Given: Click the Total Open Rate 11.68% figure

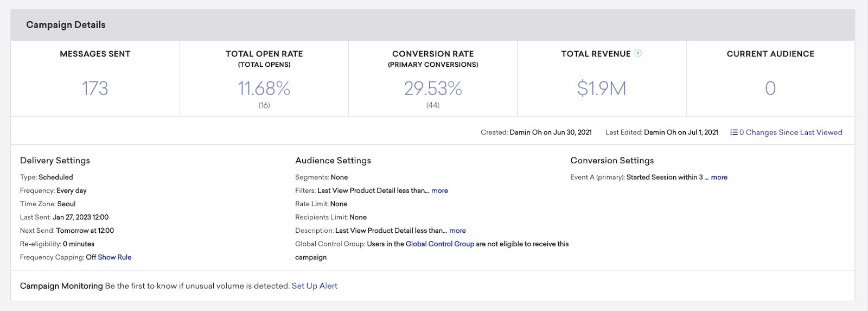Looking at the screenshot, I should (264, 88).
